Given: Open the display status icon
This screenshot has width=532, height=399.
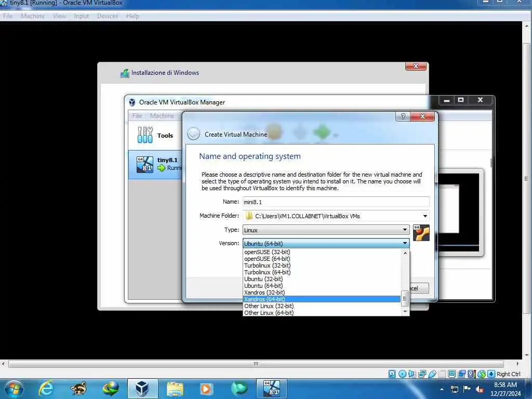Looking at the screenshot, I should [451, 374].
